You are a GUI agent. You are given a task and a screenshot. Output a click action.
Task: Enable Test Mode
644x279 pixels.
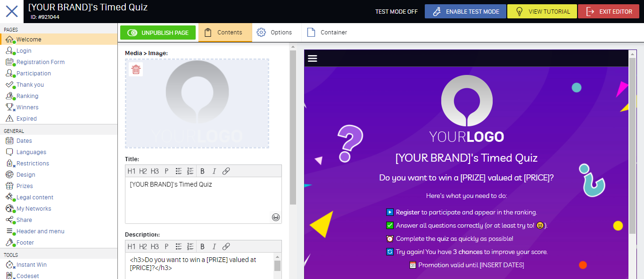[465, 11]
